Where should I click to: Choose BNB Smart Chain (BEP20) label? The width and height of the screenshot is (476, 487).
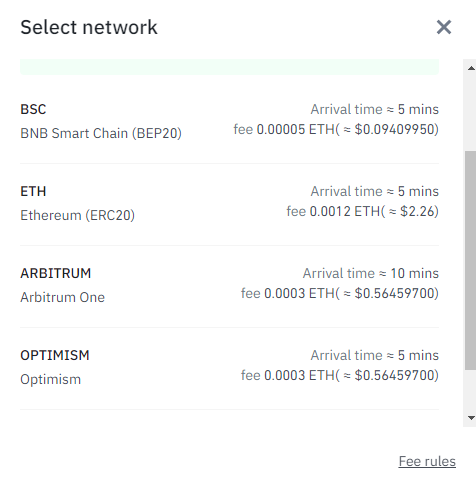coord(101,133)
